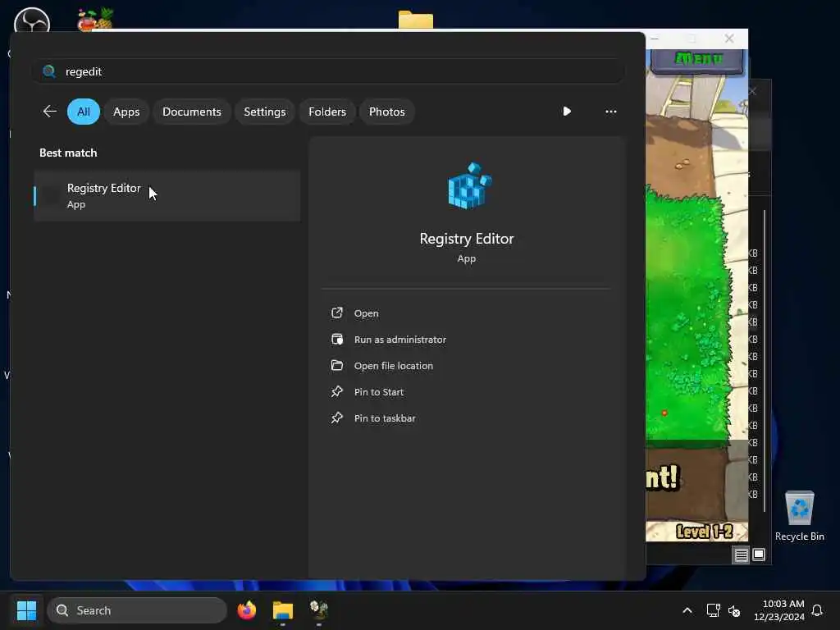The image size is (840, 630).
Task: Select the Recycle Bin desktop icon
Action: pos(799,516)
